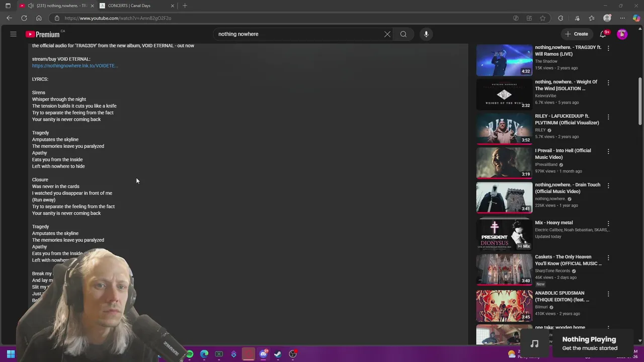Go back using the browser back arrow
644x362 pixels.
click(x=9, y=18)
